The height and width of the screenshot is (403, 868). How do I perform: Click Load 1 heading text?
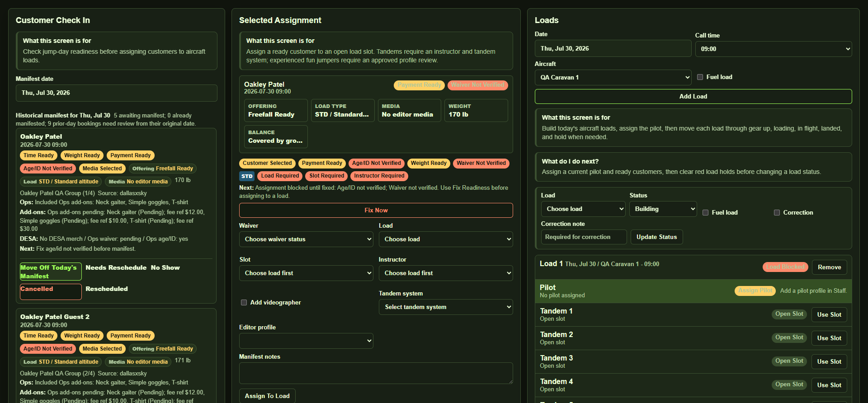click(551, 264)
